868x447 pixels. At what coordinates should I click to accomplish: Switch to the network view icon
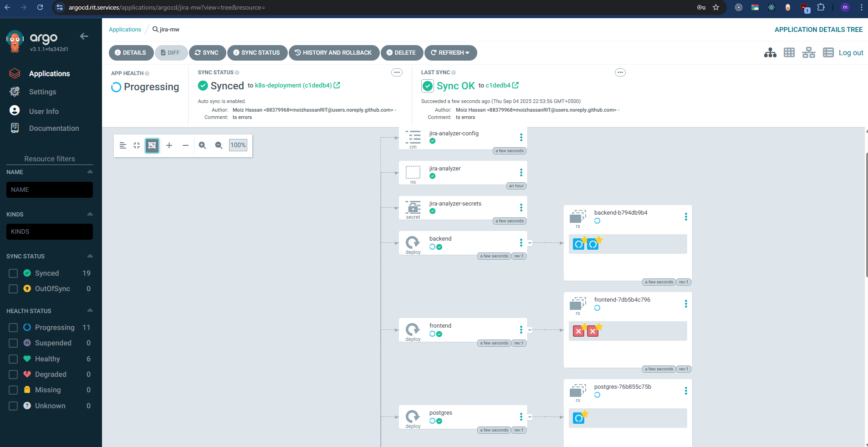point(809,53)
